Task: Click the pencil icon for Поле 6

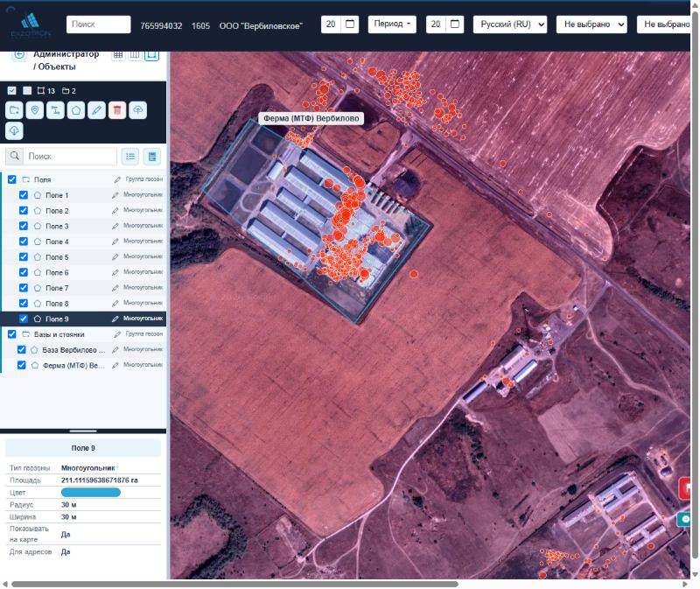Action: point(115,272)
